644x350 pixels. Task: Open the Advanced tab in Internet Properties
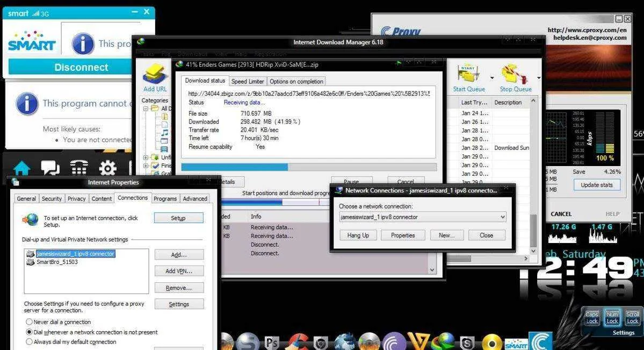click(195, 198)
